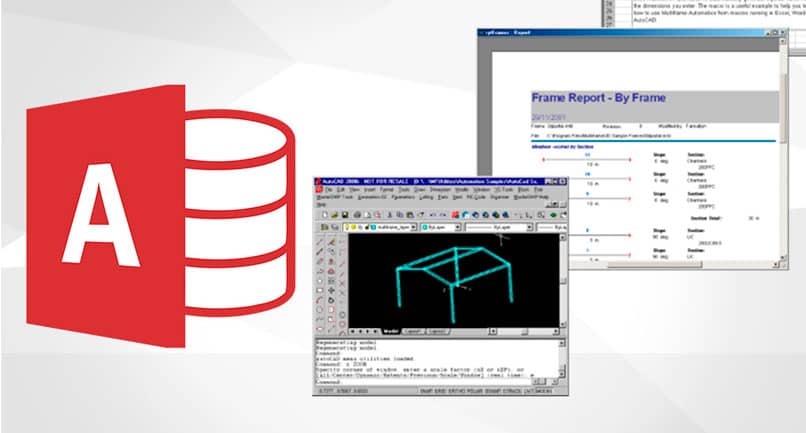Viewport: 806px width, 433px height.
Task: Select the Line draw tool
Action: (320, 242)
